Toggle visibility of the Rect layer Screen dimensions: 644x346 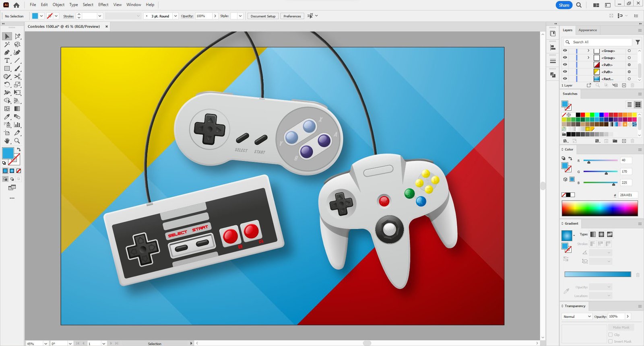tap(565, 78)
